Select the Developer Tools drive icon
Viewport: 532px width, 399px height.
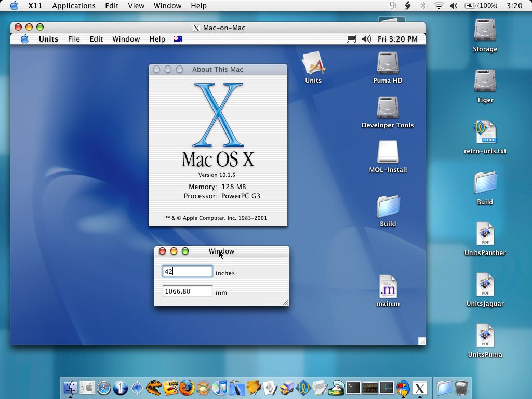click(x=388, y=108)
